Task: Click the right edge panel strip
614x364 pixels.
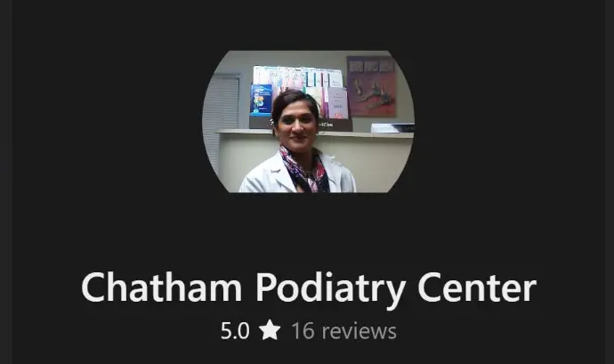Action: 610,182
